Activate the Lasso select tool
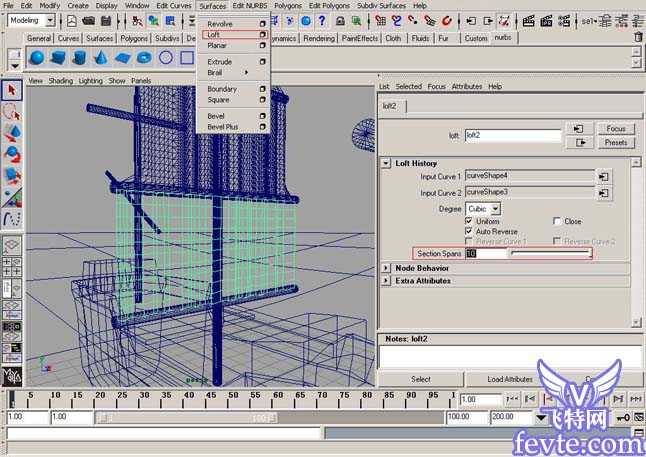The width and height of the screenshot is (646, 457). [12, 112]
